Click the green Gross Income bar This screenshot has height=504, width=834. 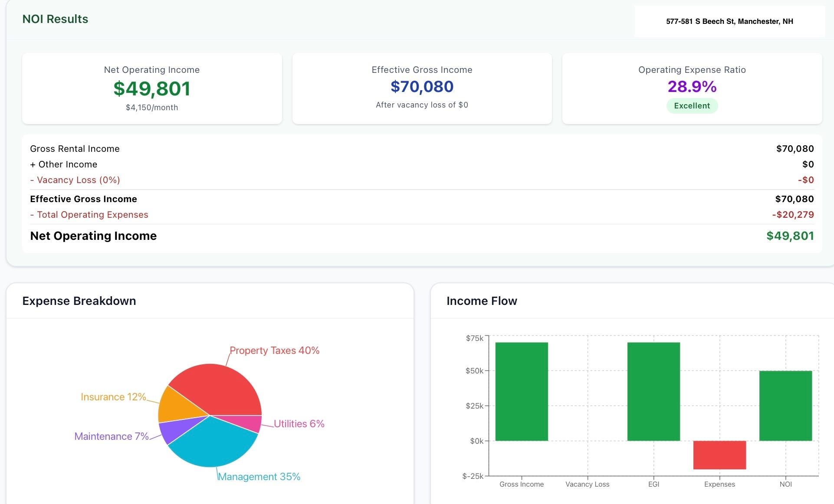(x=522, y=392)
